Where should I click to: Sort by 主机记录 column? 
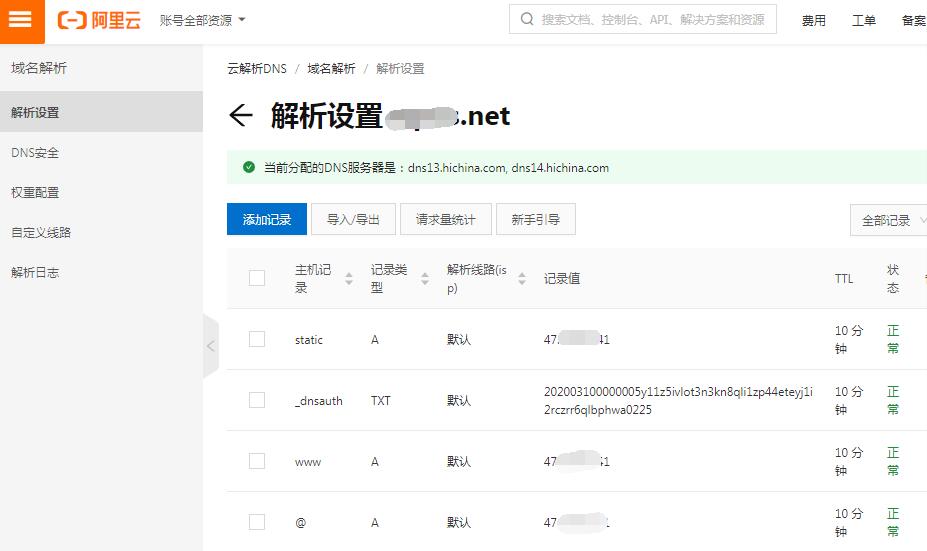click(x=349, y=278)
